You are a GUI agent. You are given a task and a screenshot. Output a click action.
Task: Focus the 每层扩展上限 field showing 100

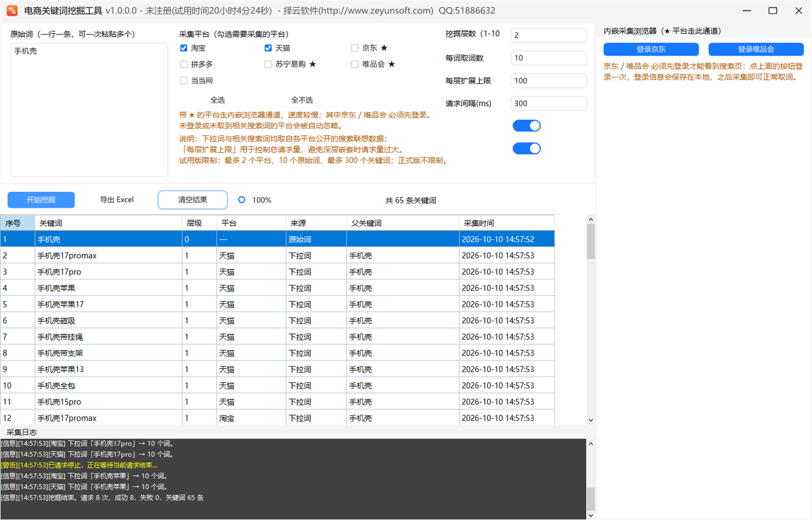[549, 81]
